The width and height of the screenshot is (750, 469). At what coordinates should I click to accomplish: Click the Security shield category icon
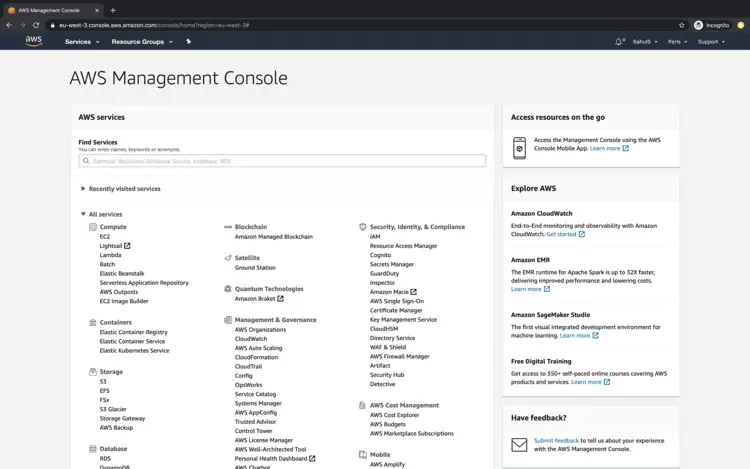363,227
